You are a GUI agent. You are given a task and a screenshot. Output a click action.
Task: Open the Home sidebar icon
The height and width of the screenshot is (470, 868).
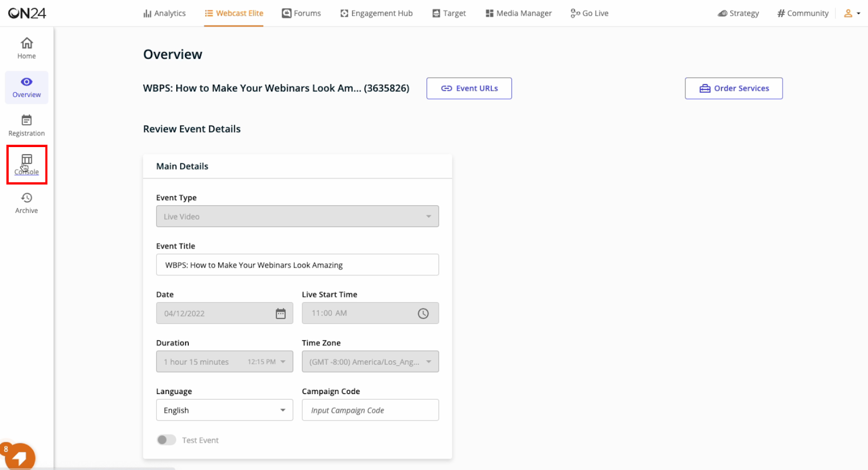pos(27,43)
